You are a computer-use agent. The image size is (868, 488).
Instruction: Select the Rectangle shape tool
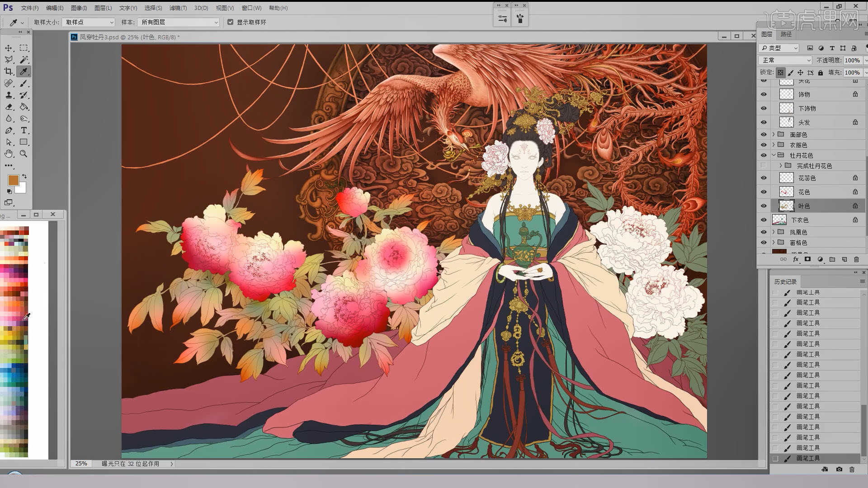24,142
